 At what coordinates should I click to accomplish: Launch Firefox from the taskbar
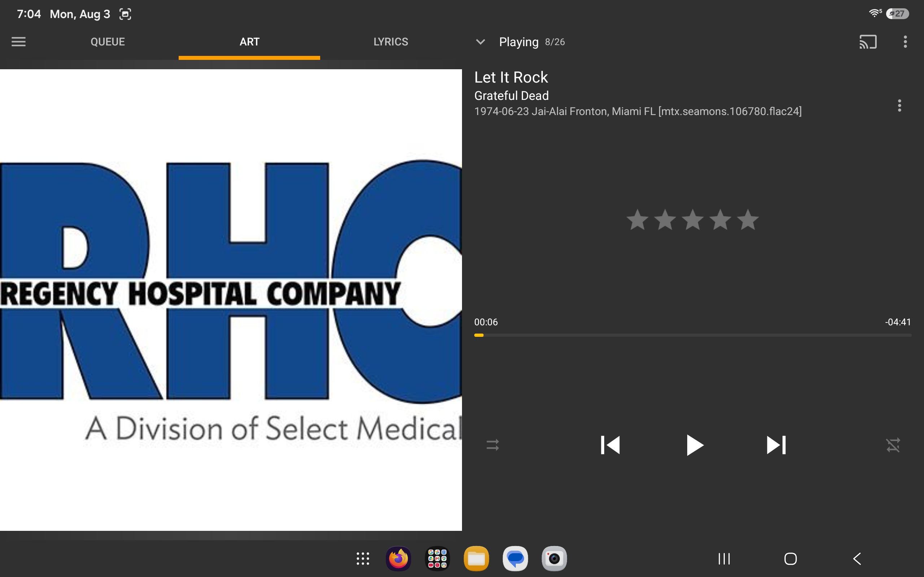point(398,559)
